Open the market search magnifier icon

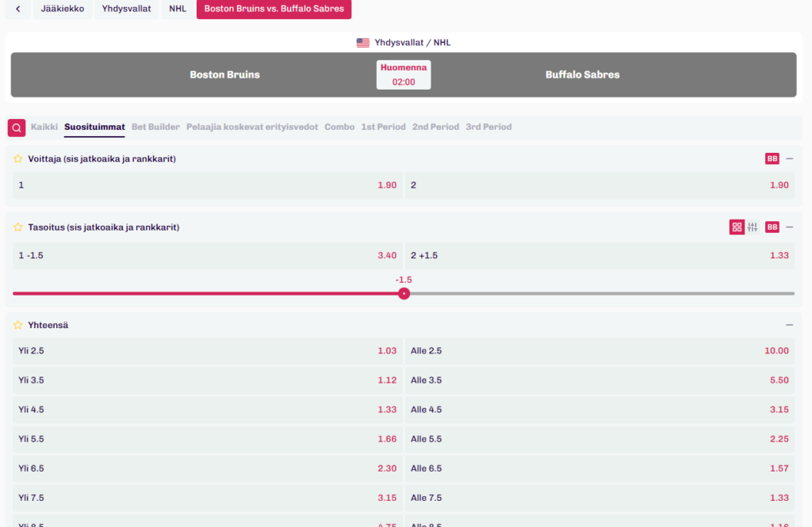[x=17, y=128]
